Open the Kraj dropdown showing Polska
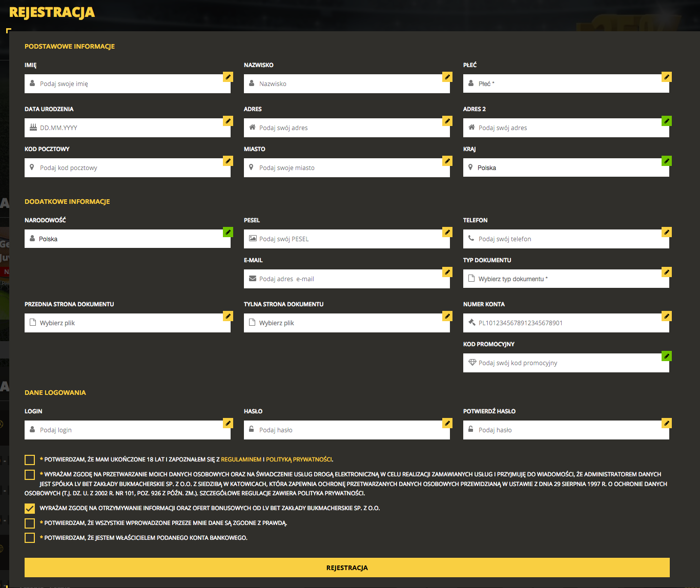Screen dimensions: 700x588 564,168
